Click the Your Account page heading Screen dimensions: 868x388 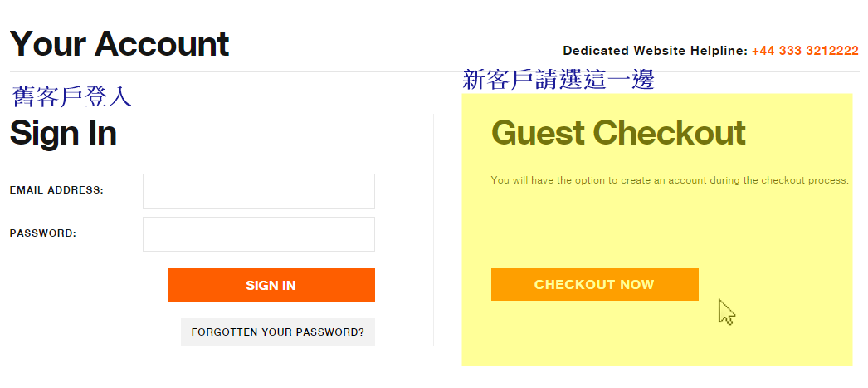(x=119, y=44)
